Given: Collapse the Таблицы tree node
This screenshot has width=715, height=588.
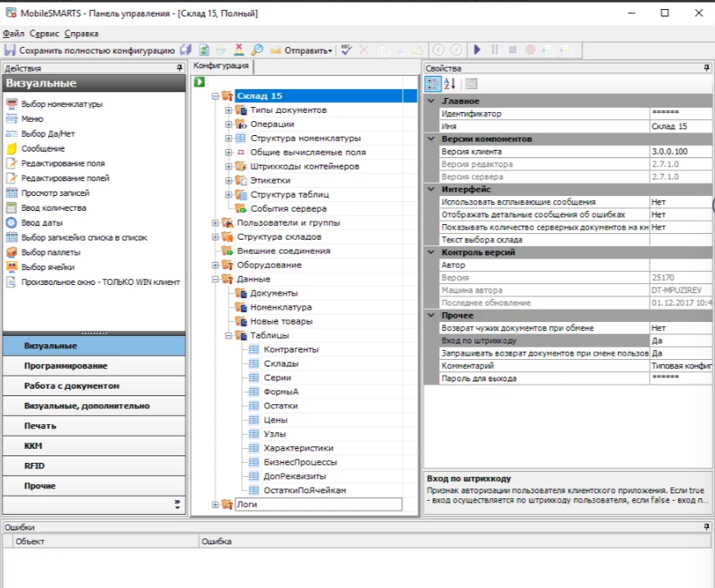Looking at the screenshot, I should (229, 335).
